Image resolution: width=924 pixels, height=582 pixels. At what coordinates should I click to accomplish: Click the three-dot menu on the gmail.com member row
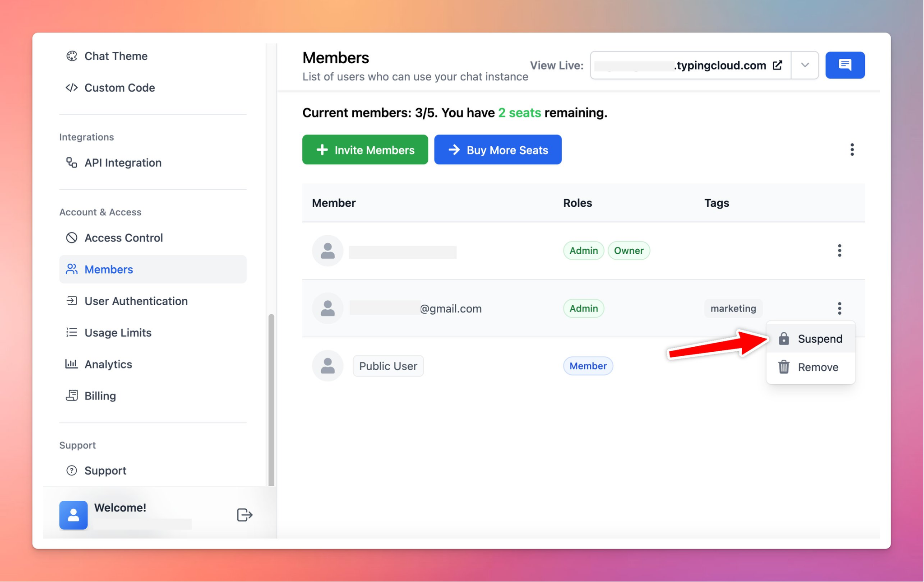tap(839, 308)
